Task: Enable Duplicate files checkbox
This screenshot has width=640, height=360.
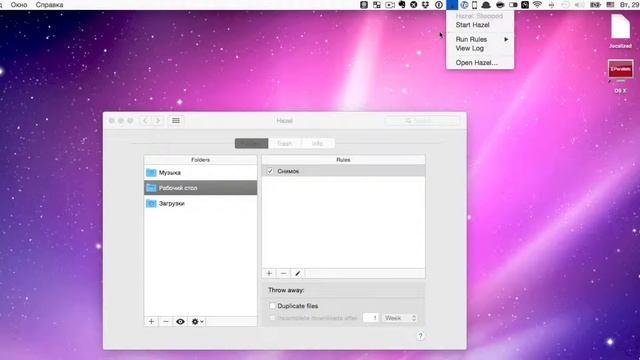Action: click(273, 306)
